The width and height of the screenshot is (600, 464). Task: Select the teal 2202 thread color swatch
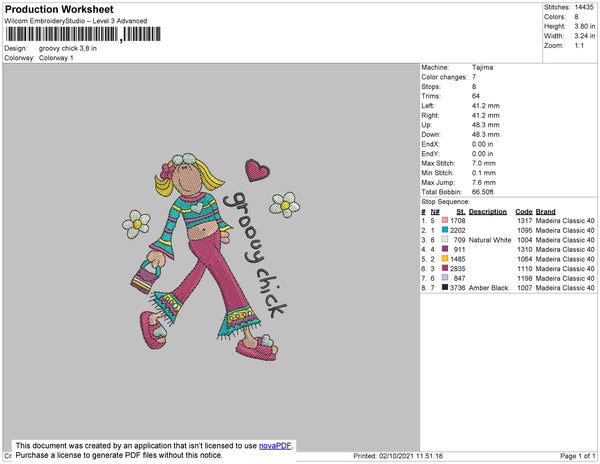445,230
